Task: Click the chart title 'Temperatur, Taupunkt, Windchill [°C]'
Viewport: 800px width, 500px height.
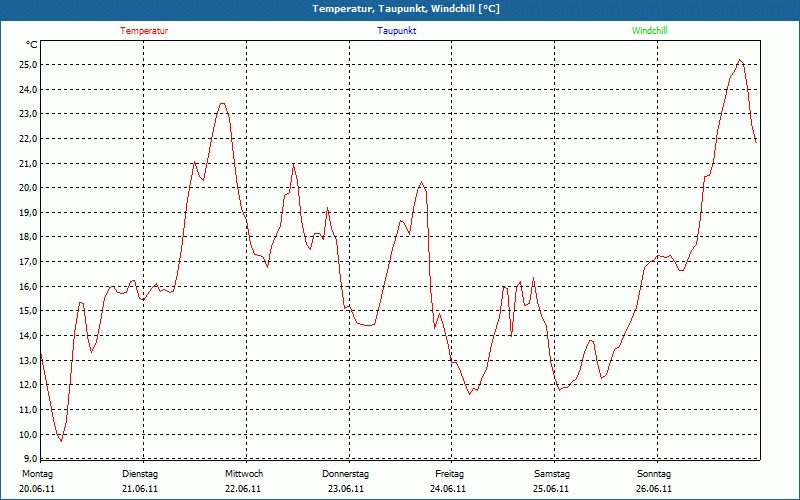Action: click(406, 9)
